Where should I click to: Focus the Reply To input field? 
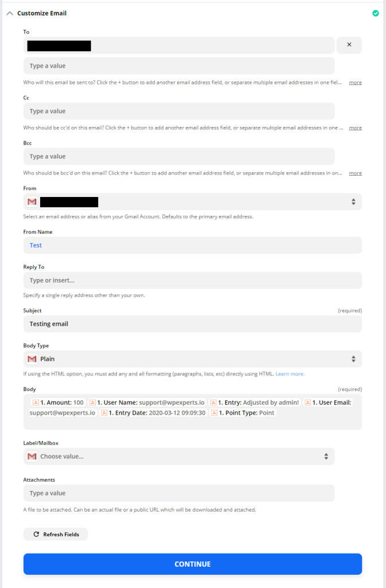(192, 280)
